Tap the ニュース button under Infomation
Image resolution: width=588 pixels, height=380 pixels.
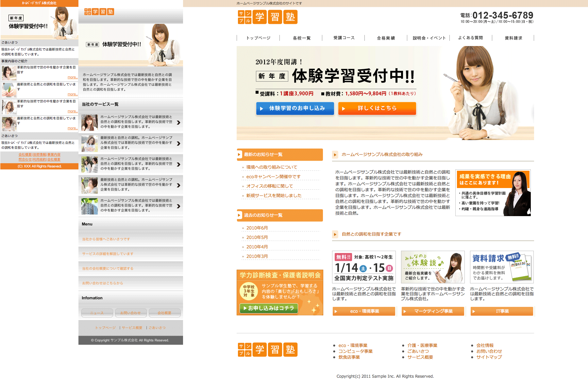coord(97,313)
